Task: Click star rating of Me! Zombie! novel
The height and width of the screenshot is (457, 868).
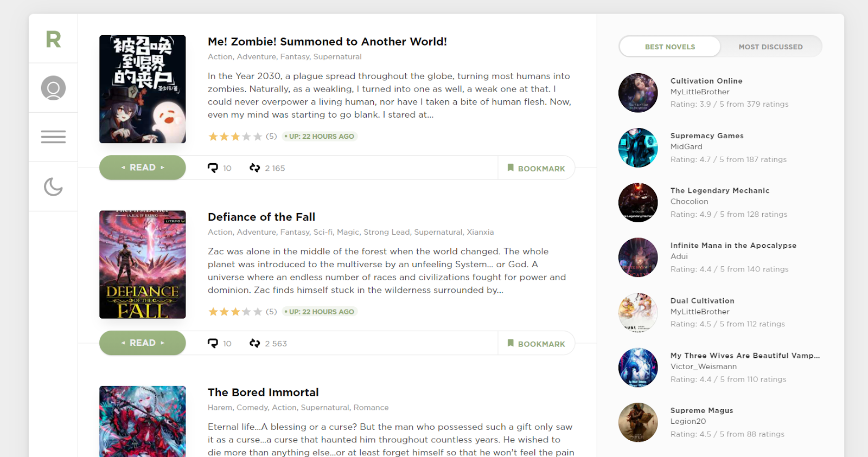Action: click(x=235, y=137)
